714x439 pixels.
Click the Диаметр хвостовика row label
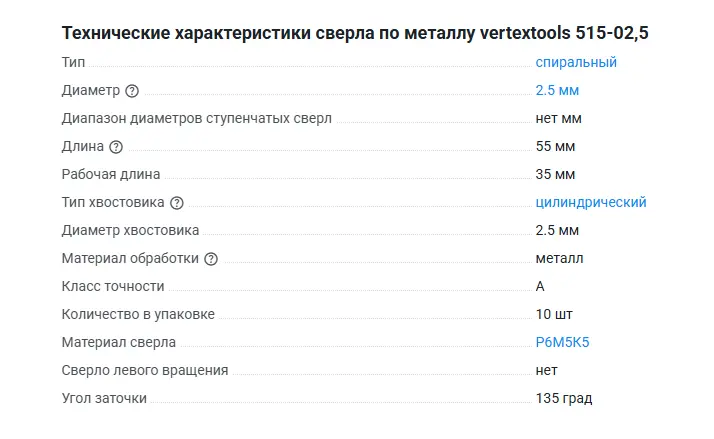coord(130,230)
